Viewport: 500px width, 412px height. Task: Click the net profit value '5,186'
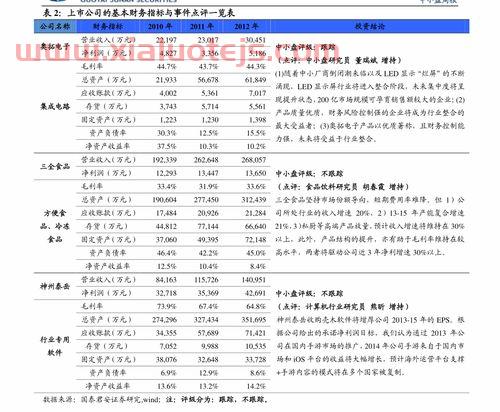tap(257, 53)
